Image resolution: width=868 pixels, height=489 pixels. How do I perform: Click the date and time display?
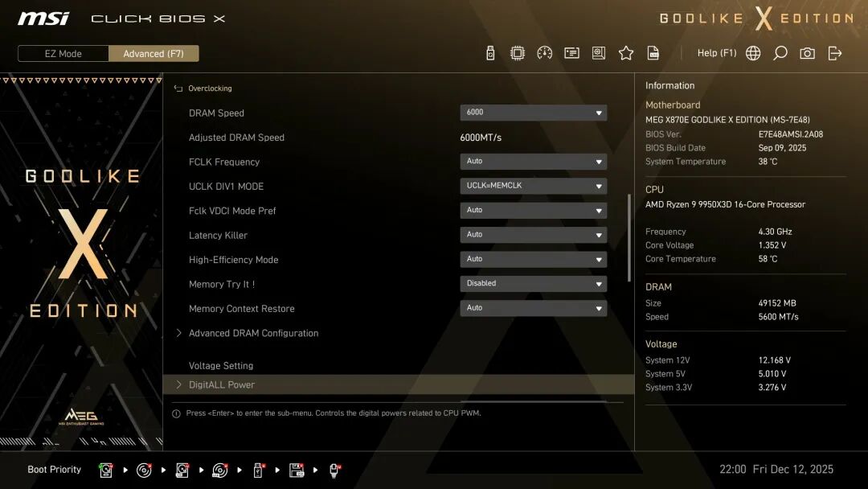coord(776,470)
